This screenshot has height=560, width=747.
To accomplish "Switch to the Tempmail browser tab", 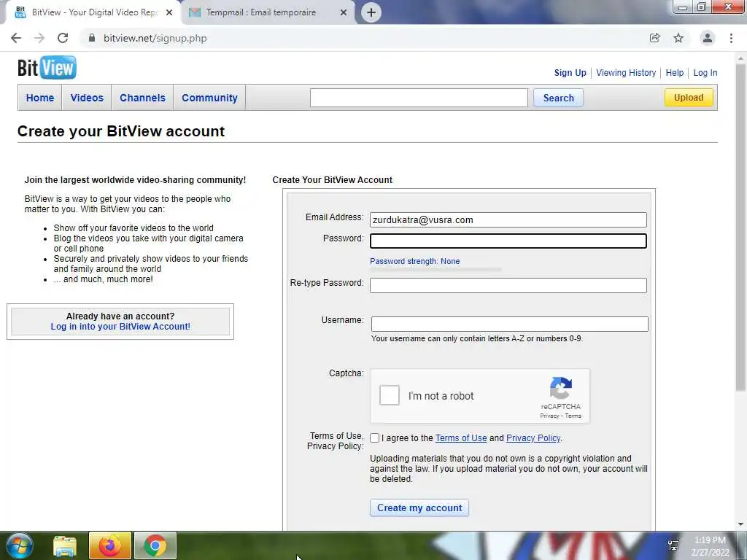I will [x=267, y=12].
